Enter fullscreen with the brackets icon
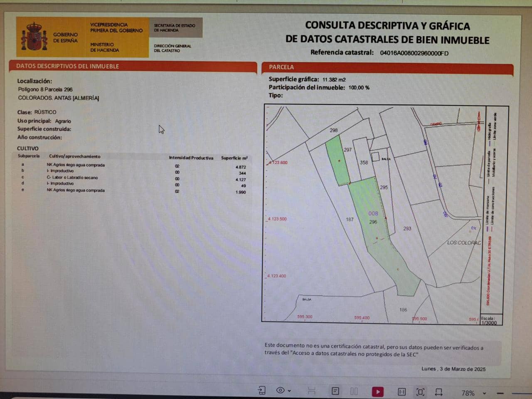Viewport: 532px width, 399px height. [420, 391]
